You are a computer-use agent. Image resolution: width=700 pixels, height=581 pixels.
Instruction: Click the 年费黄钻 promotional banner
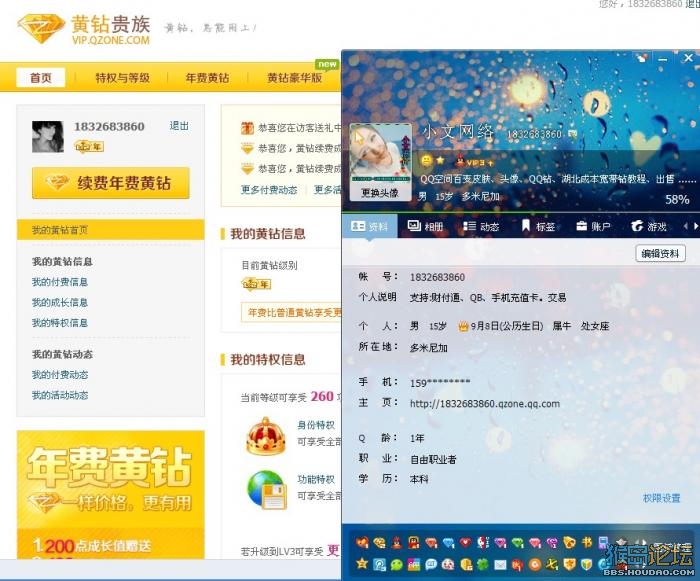pos(111,495)
